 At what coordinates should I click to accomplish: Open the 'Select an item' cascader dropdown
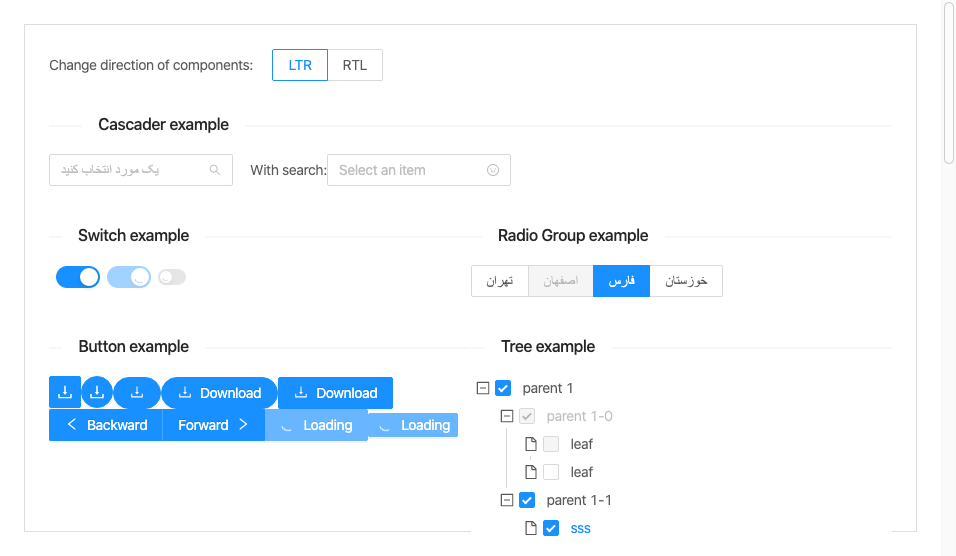coord(408,170)
